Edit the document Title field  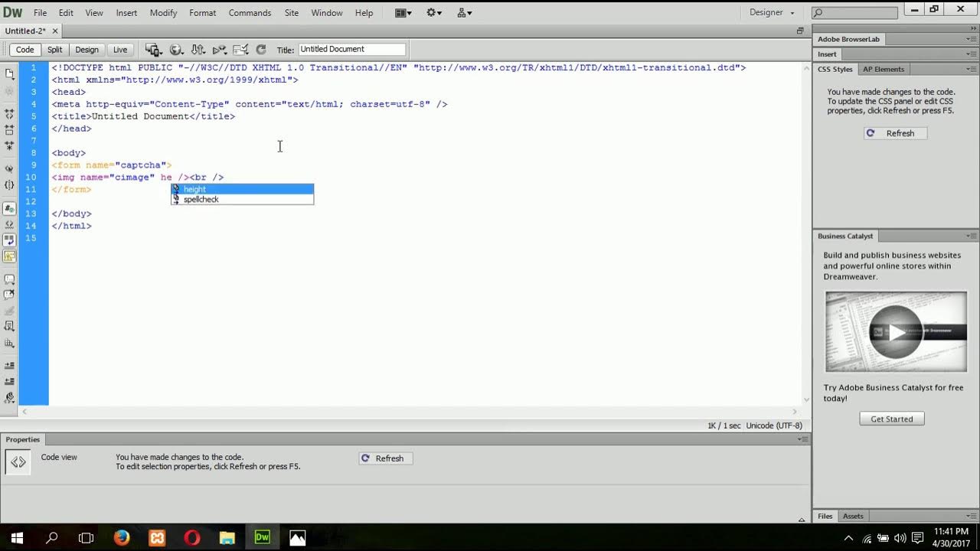(x=351, y=49)
